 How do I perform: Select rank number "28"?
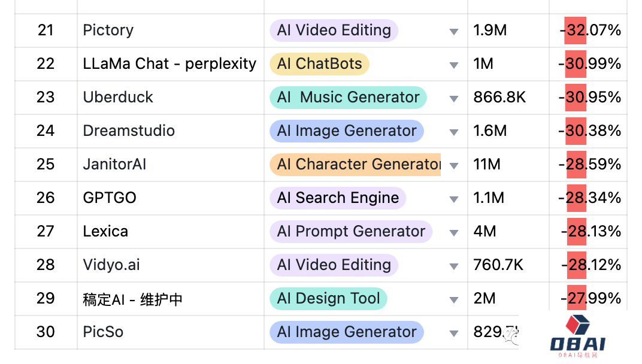click(x=46, y=265)
